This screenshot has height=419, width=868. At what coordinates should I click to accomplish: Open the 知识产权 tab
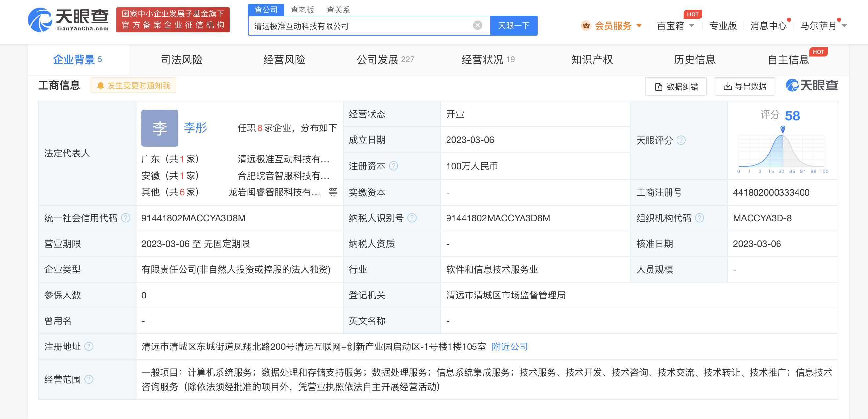click(592, 60)
